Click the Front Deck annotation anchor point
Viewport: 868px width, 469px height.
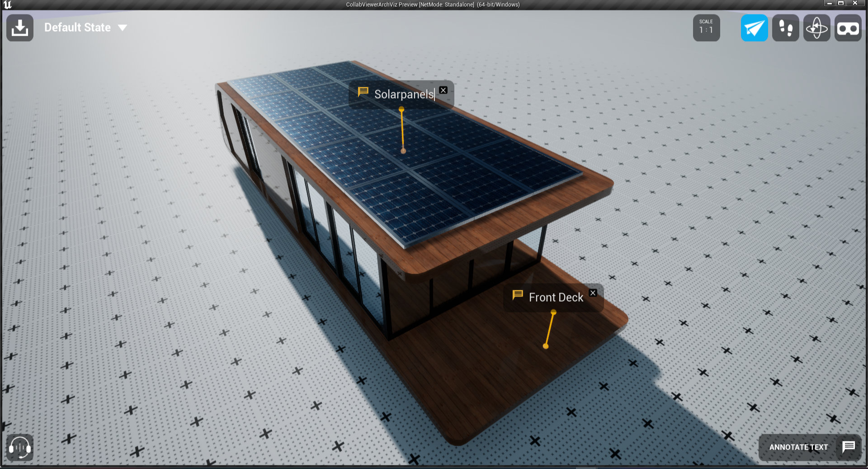(546, 346)
